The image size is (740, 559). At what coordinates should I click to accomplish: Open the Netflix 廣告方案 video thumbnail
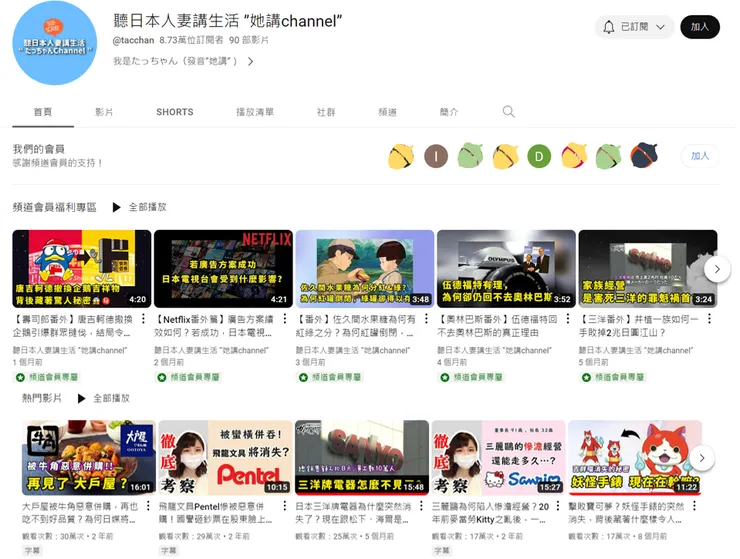pyautogui.click(x=223, y=269)
